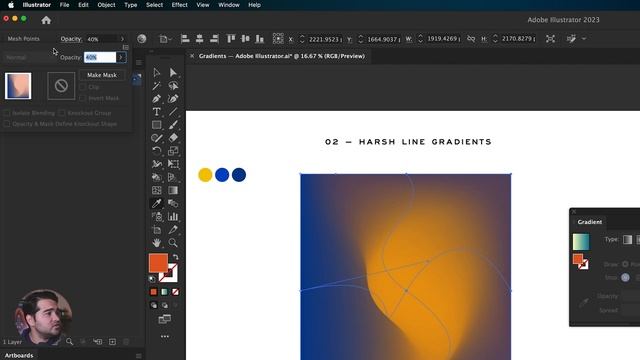Activate the Zoom tool

click(x=173, y=242)
